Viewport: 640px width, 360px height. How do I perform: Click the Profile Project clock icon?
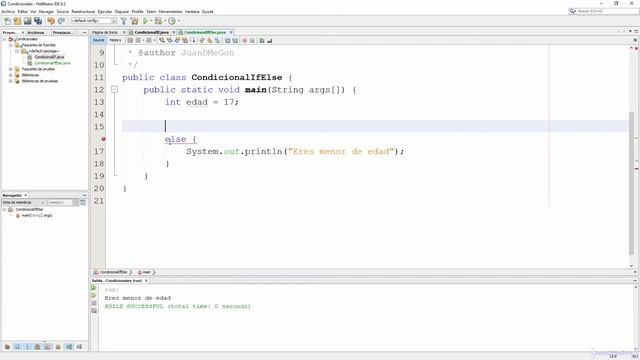point(172,21)
